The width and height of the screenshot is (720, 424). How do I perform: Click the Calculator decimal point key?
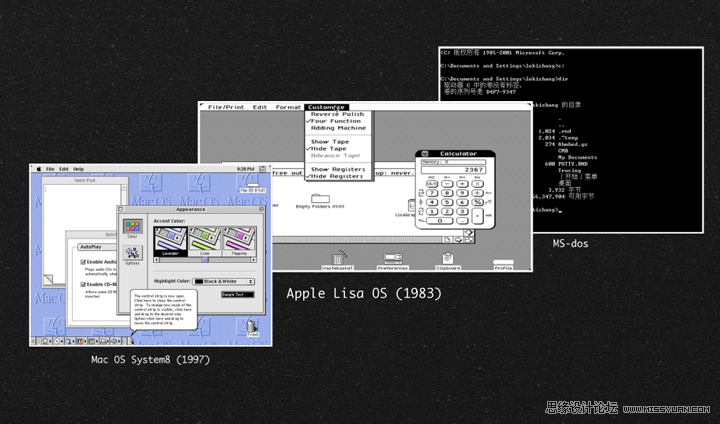(462, 221)
